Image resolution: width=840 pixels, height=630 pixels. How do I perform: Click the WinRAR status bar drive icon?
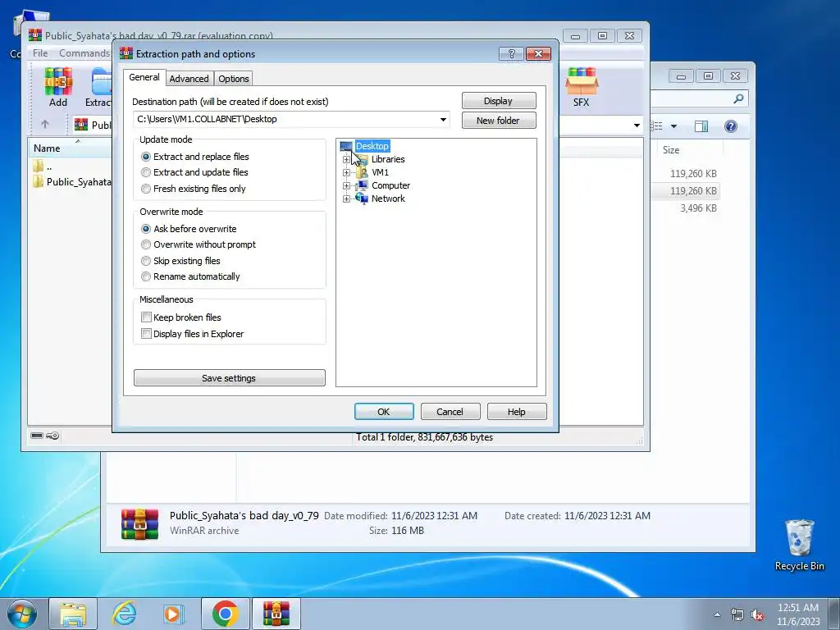pos(36,436)
